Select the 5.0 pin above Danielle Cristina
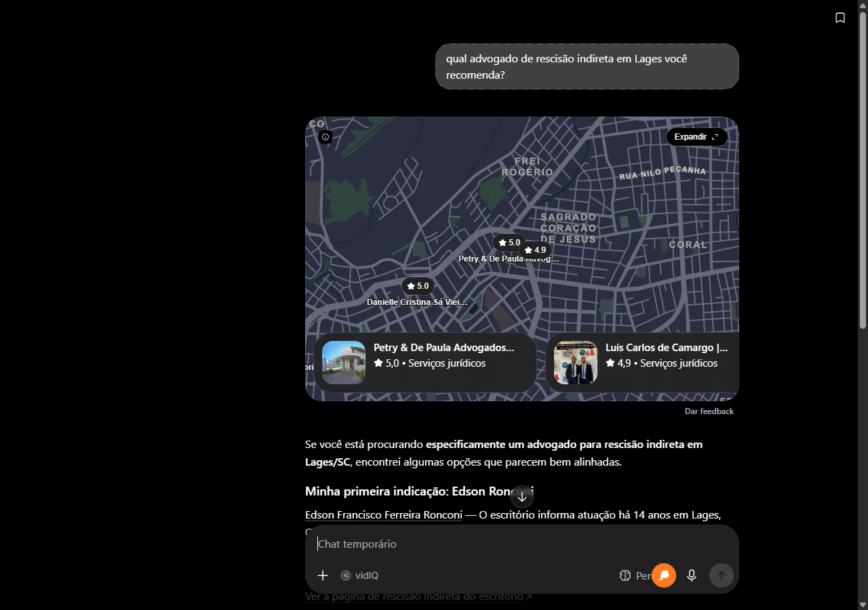The image size is (868, 610). click(417, 286)
